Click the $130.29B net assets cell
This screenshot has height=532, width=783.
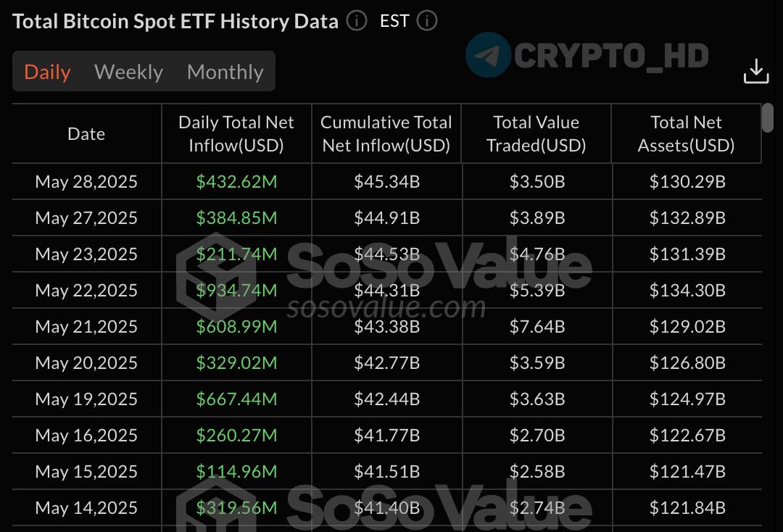pos(687,181)
